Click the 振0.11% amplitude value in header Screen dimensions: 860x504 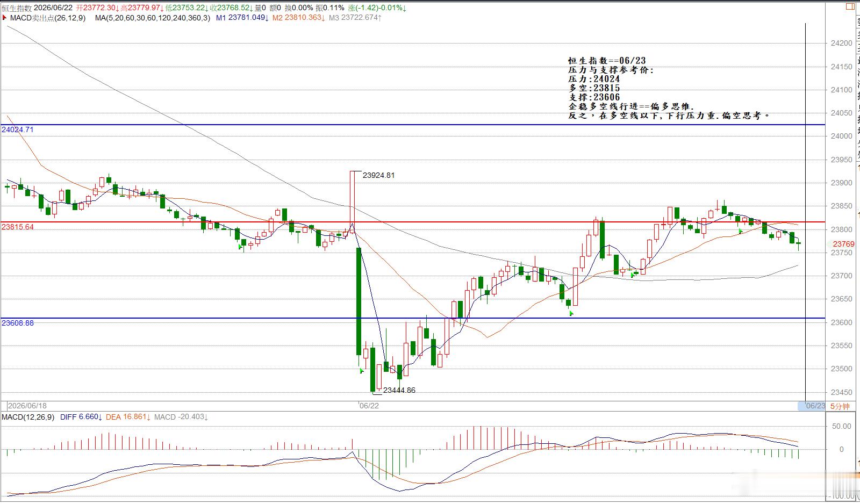(x=329, y=8)
